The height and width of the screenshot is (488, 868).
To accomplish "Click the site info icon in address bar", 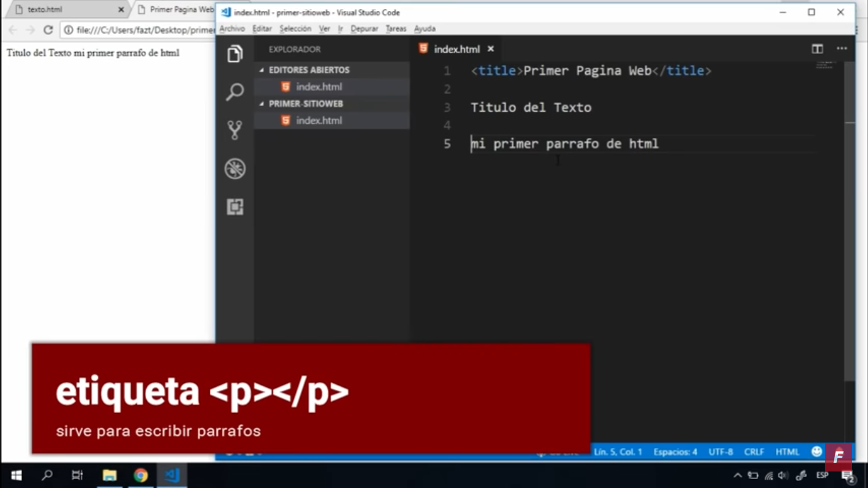I will pyautogui.click(x=69, y=30).
